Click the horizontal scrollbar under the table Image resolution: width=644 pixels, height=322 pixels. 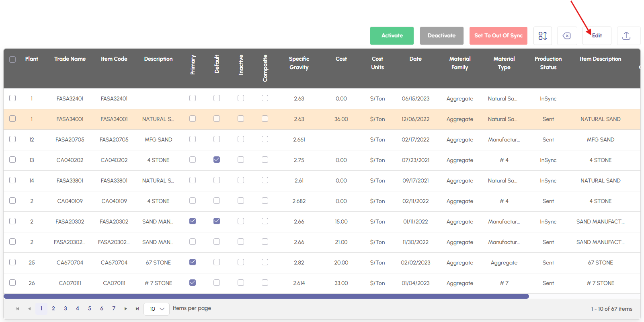266,296
